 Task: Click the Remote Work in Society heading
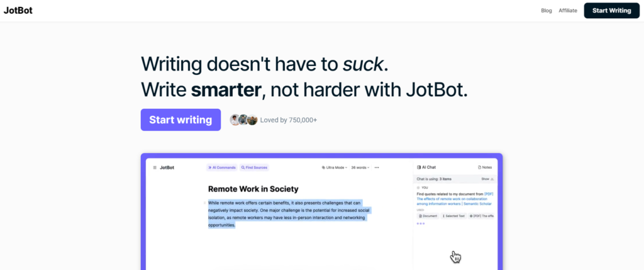pos(253,189)
